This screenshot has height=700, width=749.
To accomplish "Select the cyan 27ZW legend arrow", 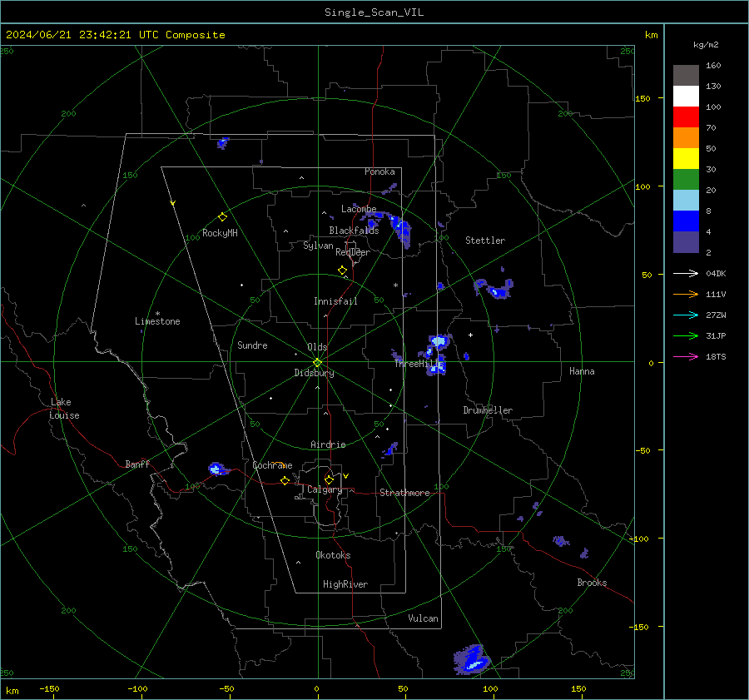I will coord(686,315).
